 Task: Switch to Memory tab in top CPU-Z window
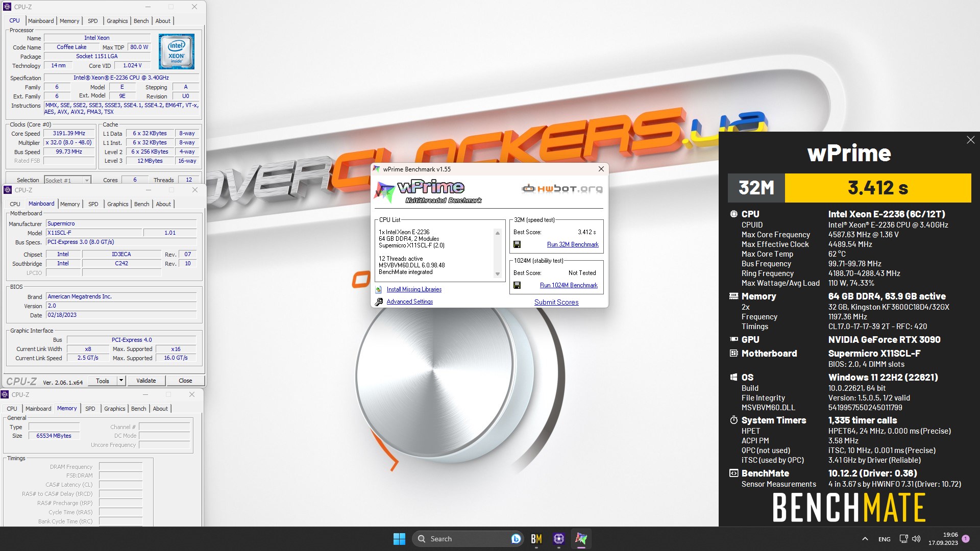pos(69,21)
